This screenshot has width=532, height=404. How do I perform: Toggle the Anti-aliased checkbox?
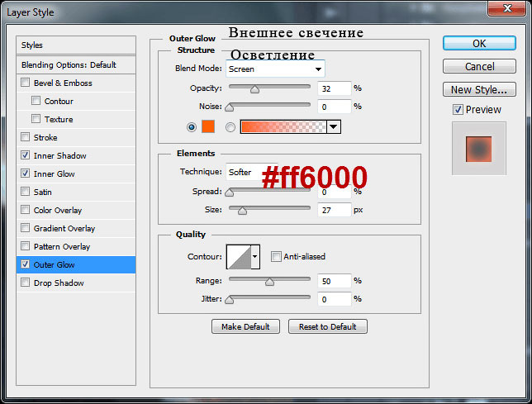tap(276, 256)
